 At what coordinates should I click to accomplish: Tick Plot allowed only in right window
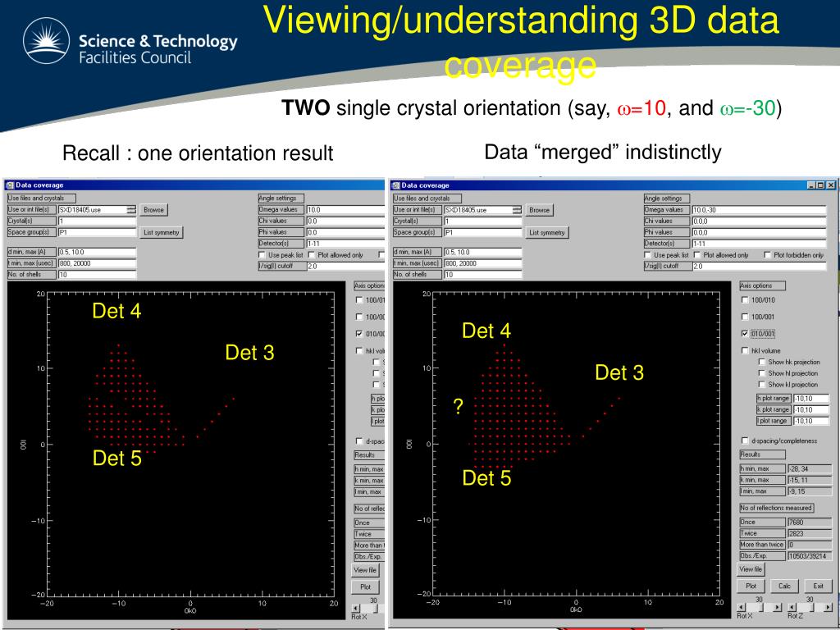tap(697, 255)
